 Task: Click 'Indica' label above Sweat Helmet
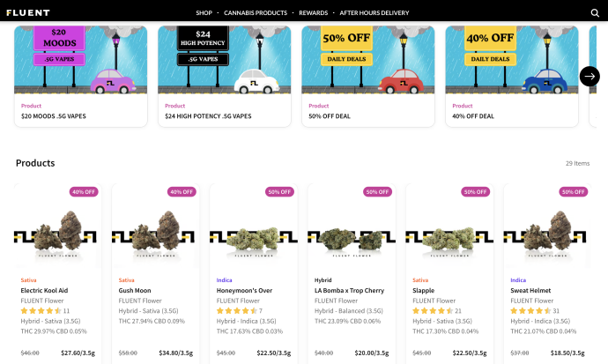(518, 280)
